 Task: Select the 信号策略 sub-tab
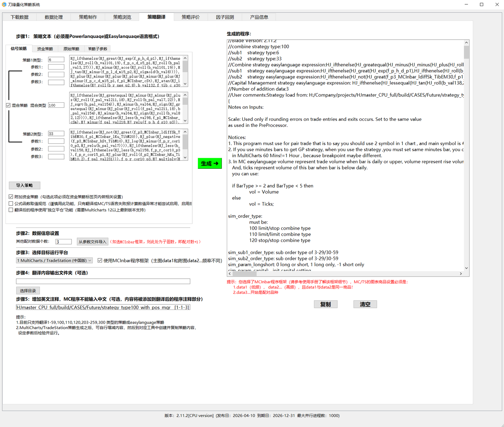[19, 49]
